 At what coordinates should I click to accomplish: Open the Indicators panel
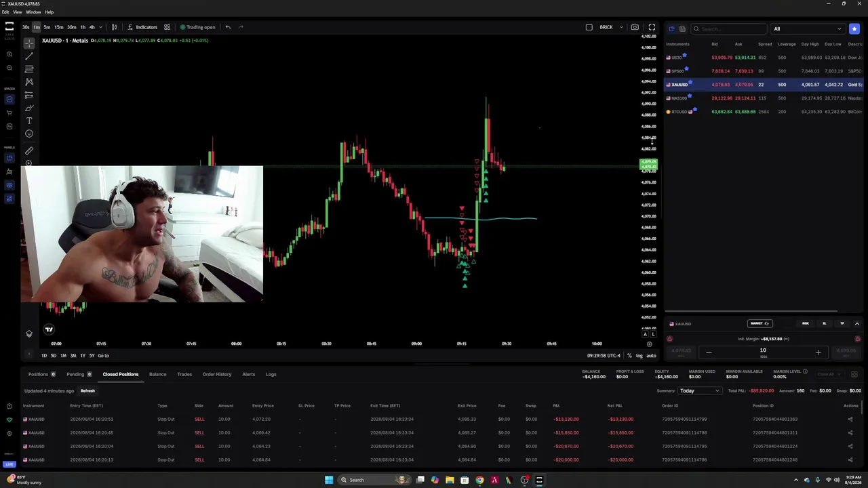click(x=142, y=27)
